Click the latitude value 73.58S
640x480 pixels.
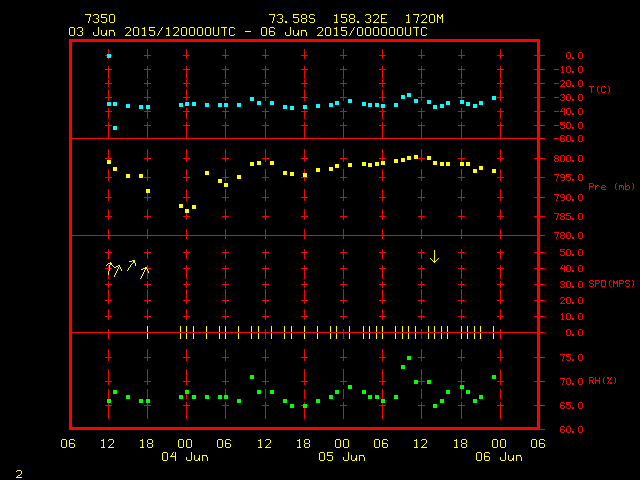click(x=289, y=19)
